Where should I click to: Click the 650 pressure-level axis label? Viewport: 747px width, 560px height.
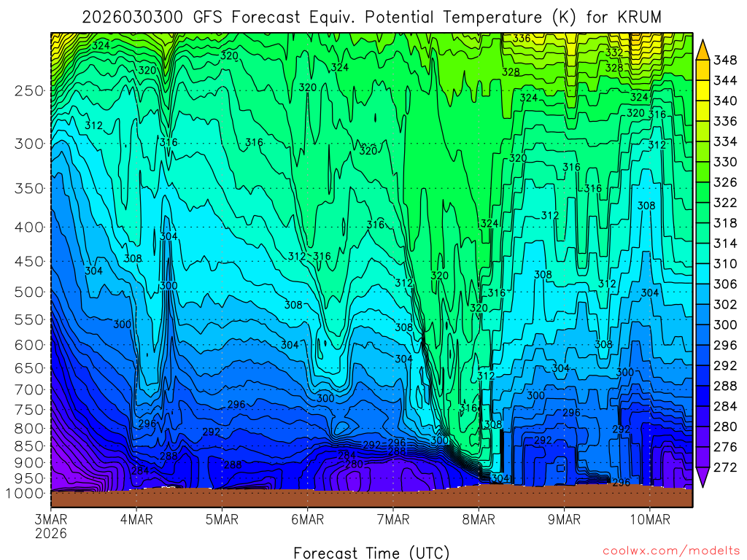click(29, 368)
